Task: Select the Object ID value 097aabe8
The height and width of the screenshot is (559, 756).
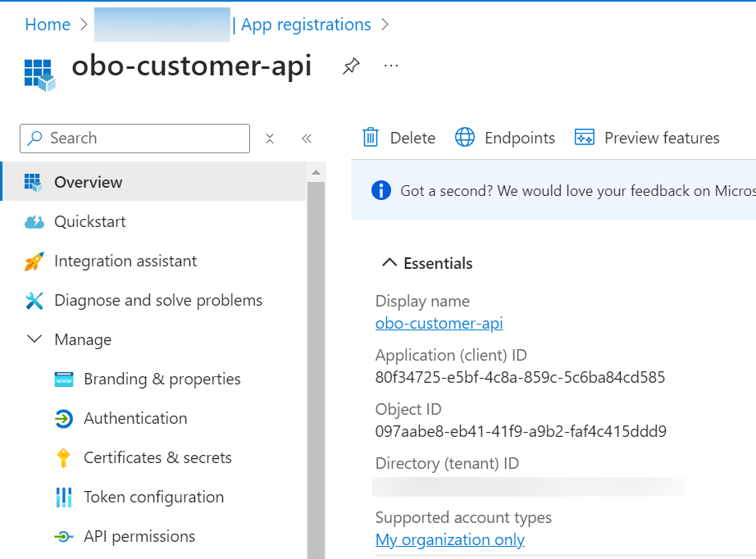Action: [521, 431]
